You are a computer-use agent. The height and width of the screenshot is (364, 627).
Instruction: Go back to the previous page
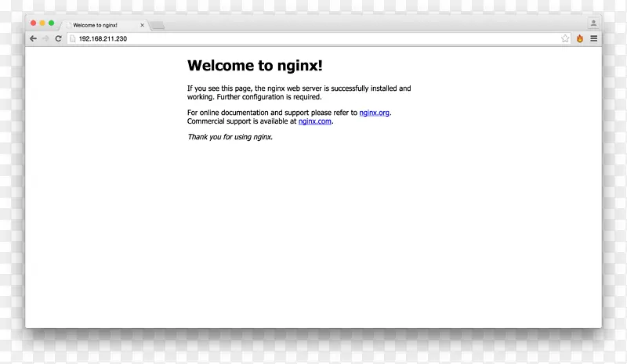33,38
